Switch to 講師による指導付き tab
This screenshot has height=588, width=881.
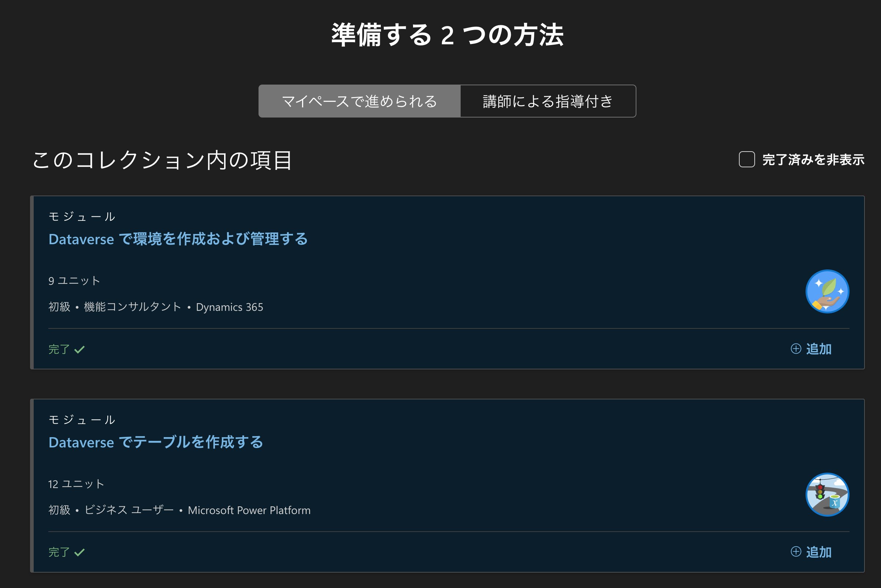point(548,101)
